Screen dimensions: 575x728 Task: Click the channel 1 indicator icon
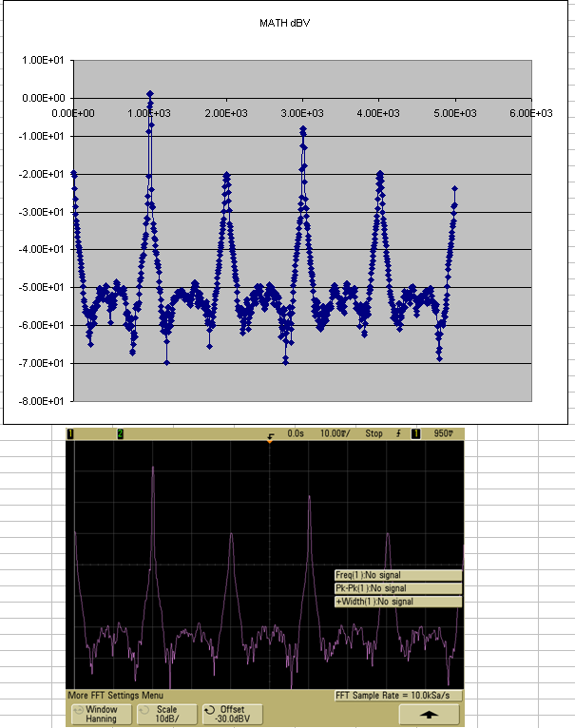[x=70, y=434]
